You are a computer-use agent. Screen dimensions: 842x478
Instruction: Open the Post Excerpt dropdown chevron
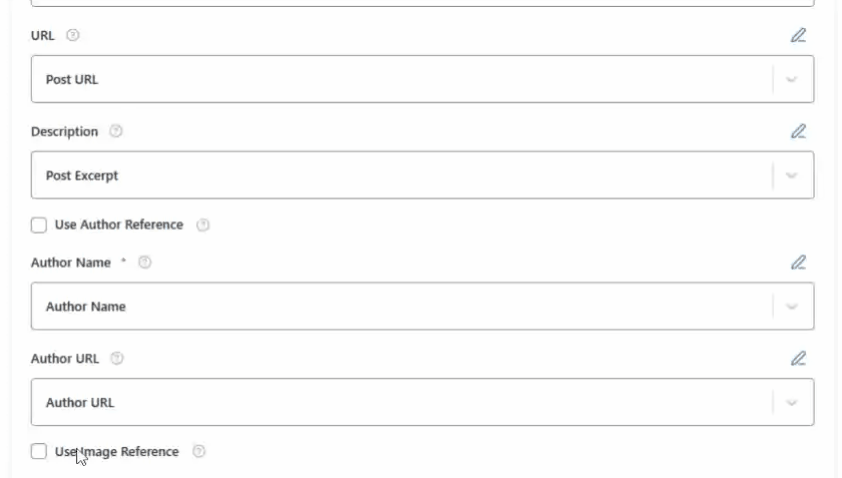(792, 176)
